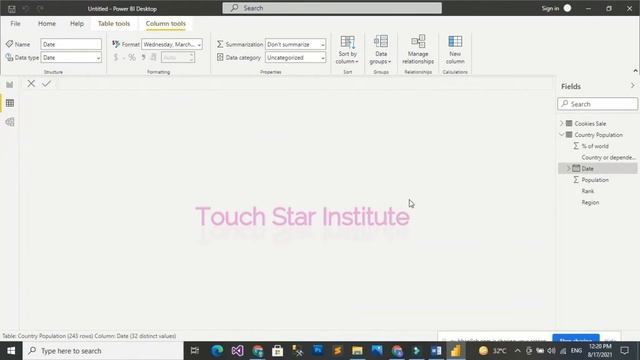Viewport: 640px width, 360px height.
Task: Open the File menu
Action: click(16, 24)
